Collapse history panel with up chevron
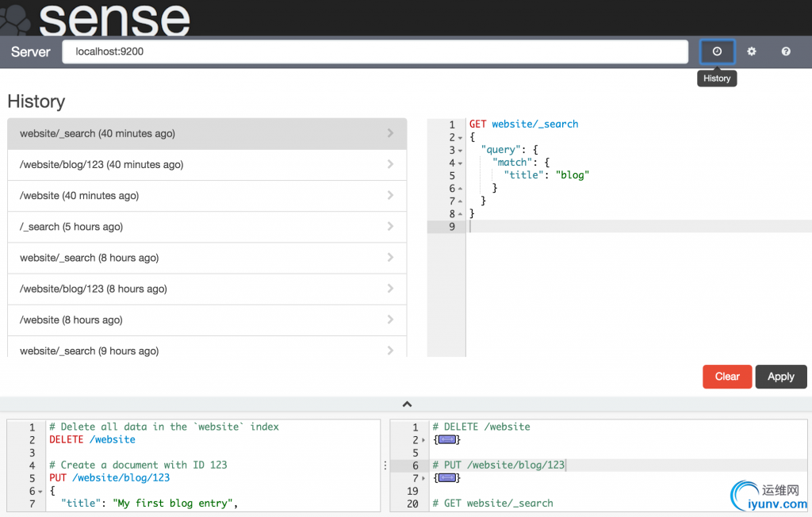The image size is (812, 517). (407, 404)
